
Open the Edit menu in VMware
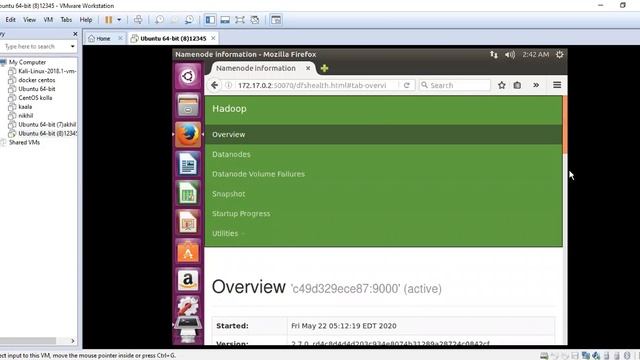click(x=10, y=20)
